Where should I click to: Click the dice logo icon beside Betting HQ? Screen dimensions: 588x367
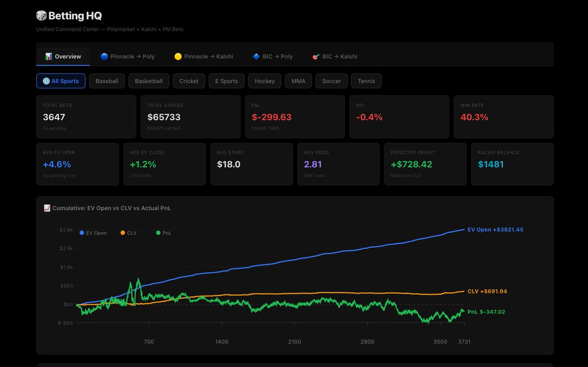pos(41,16)
